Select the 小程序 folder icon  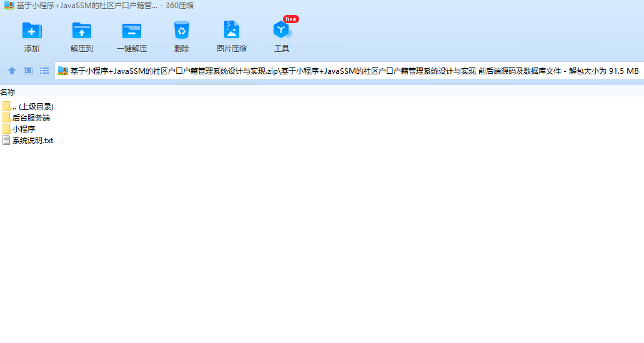click(x=6, y=129)
